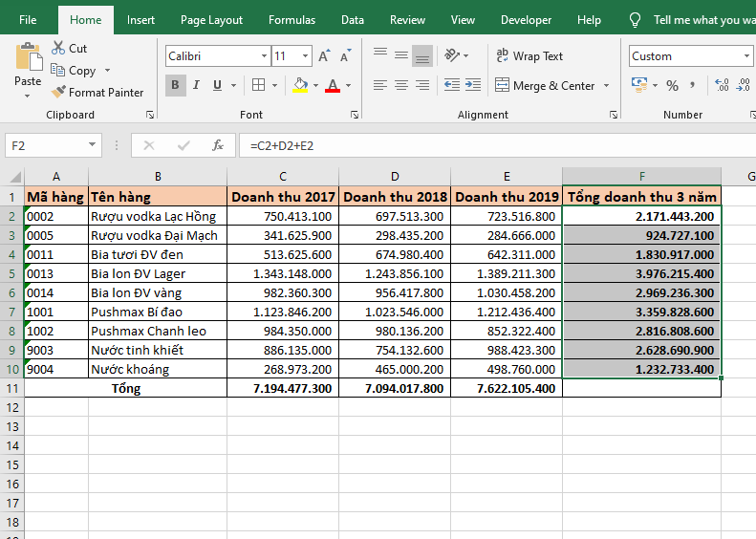The width and height of the screenshot is (756, 539).
Task: Click the Increase Decimal icon
Action: [722, 86]
